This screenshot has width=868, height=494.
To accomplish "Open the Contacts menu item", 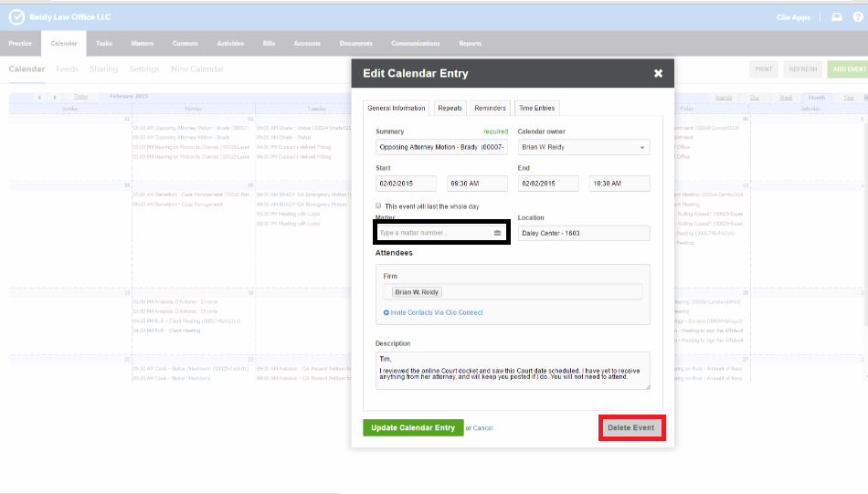I will coord(185,43).
